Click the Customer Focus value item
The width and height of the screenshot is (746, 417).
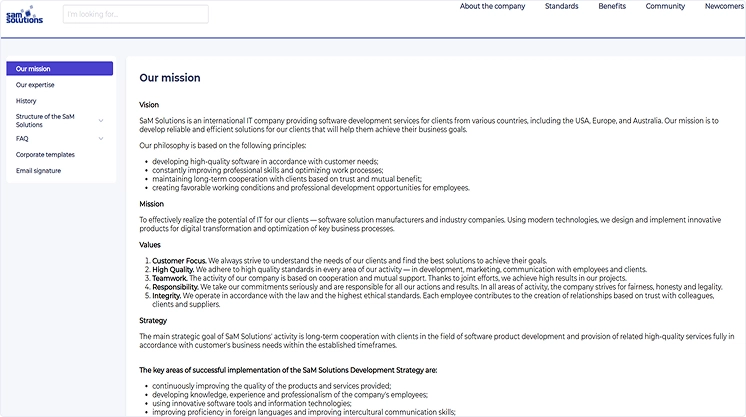350,261
